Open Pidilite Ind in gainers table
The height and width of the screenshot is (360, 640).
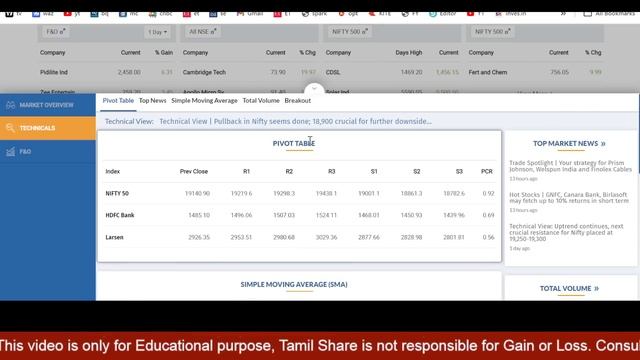(54, 72)
